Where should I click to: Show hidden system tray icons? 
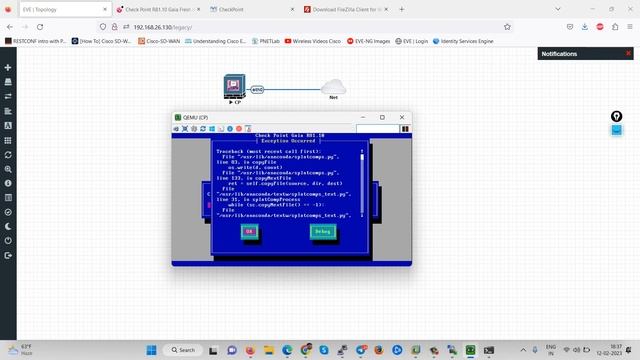click(x=523, y=350)
